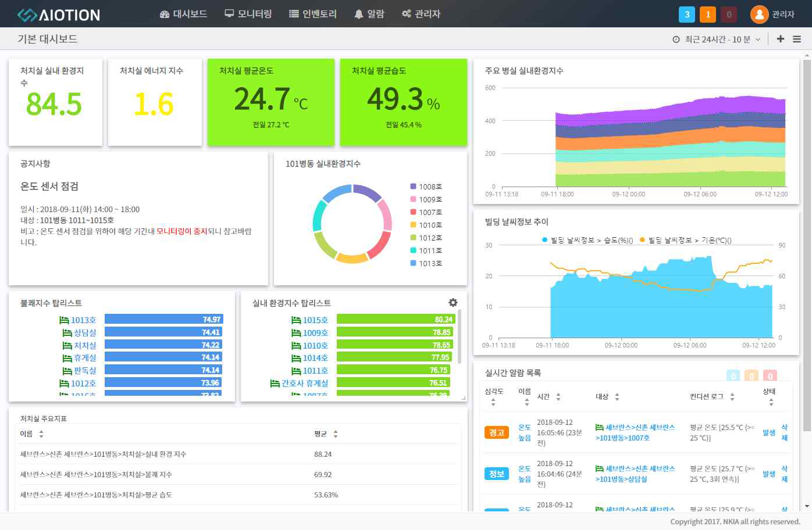The image size is (812, 530).
Task: Click resize handle of 실내 환경지수 탑리스트 widget
Action: [x=464, y=398]
